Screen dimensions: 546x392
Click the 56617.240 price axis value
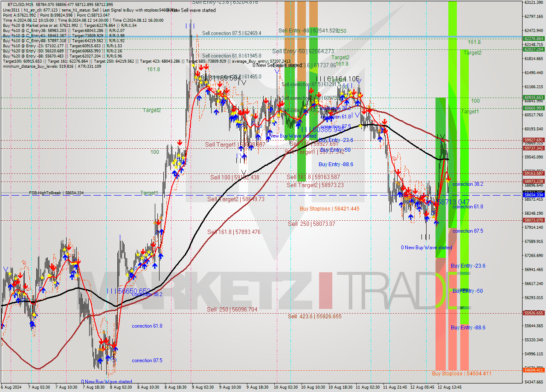point(533,284)
